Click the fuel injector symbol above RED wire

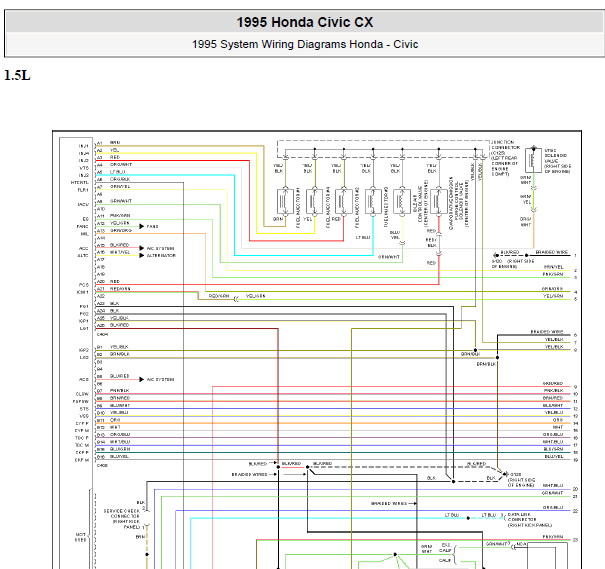pos(343,201)
